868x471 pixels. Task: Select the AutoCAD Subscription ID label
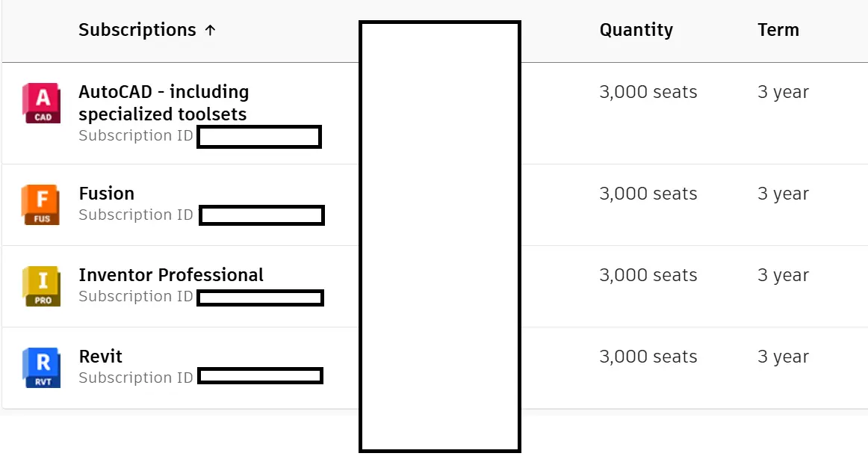tap(136, 136)
